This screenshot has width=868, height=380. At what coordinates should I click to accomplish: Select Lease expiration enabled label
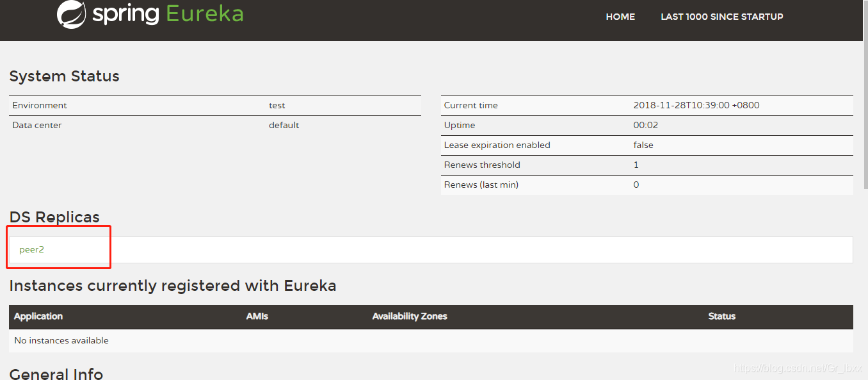[x=497, y=145]
